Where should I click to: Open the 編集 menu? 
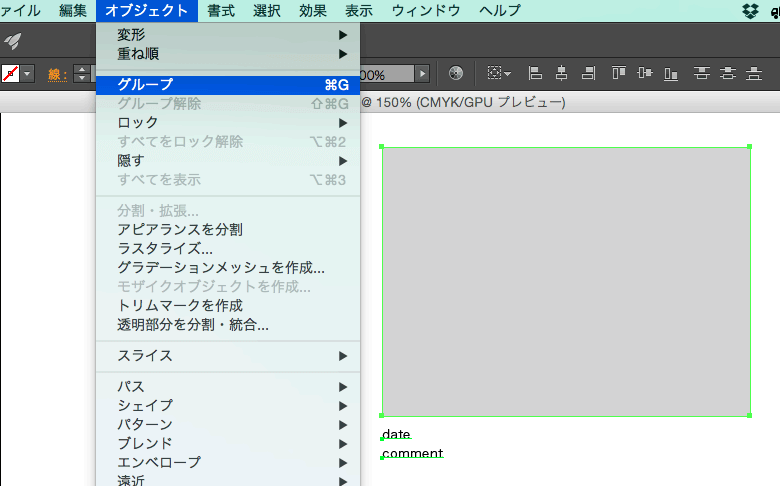tap(73, 10)
